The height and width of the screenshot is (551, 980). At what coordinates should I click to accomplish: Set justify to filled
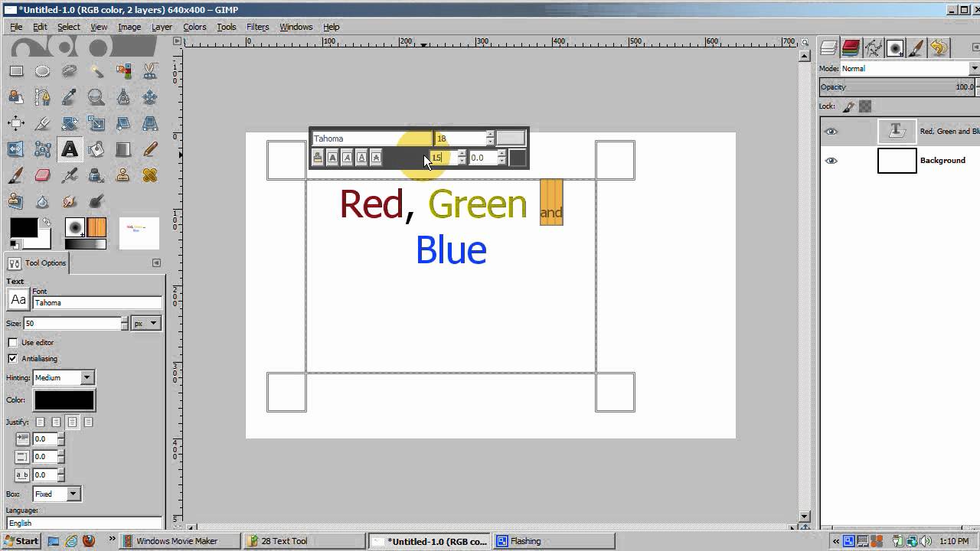(x=88, y=422)
